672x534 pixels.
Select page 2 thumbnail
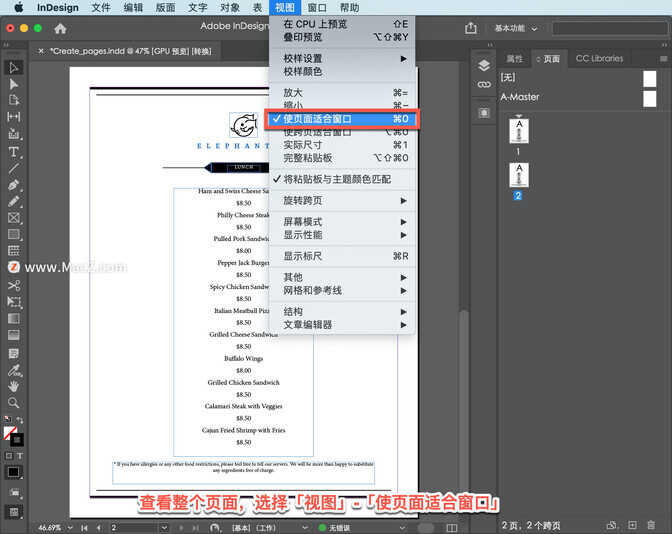click(x=519, y=175)
